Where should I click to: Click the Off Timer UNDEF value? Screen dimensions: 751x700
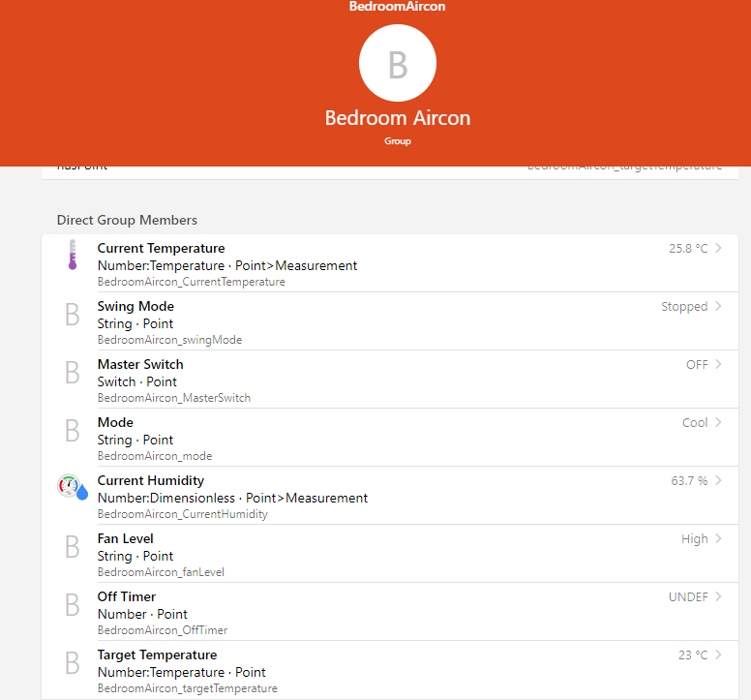pos(687,597)
